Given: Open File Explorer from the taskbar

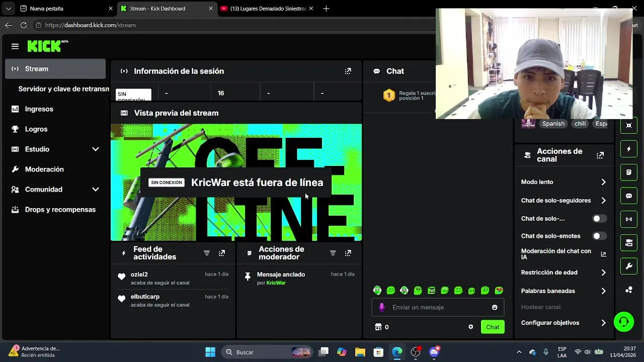Looking at the screenshot, I should [360, 352].
